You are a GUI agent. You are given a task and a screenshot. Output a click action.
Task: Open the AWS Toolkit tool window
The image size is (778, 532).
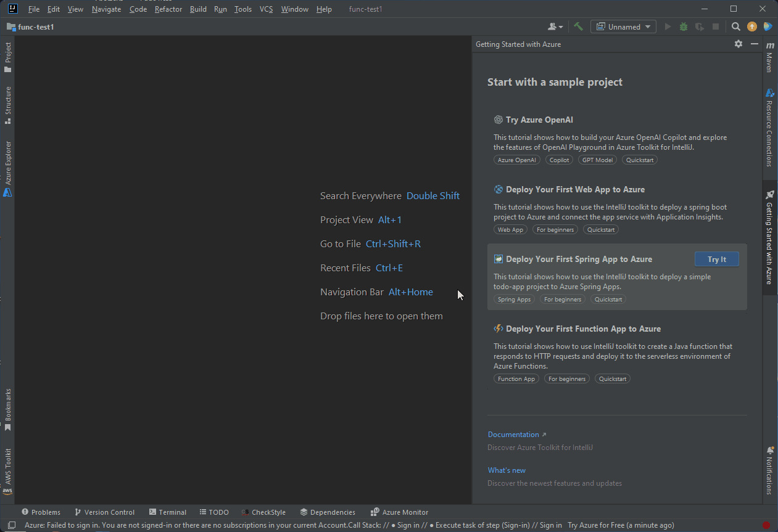[8, 472]
